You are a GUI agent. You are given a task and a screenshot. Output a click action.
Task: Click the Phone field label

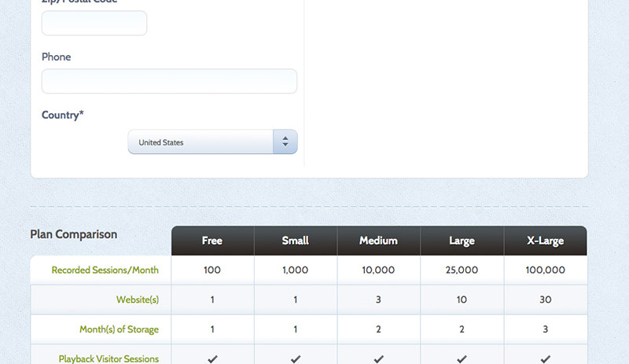56,57
